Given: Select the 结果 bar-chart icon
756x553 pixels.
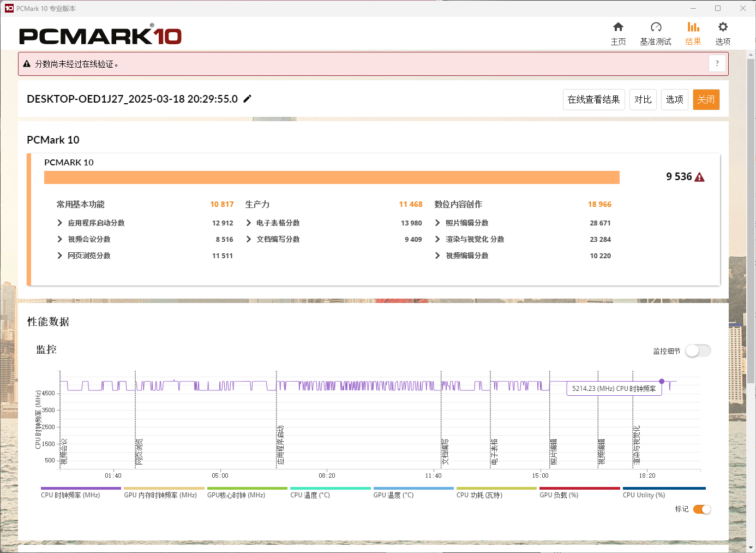Looking at the screenshot, I should click(x=693, y=27).
